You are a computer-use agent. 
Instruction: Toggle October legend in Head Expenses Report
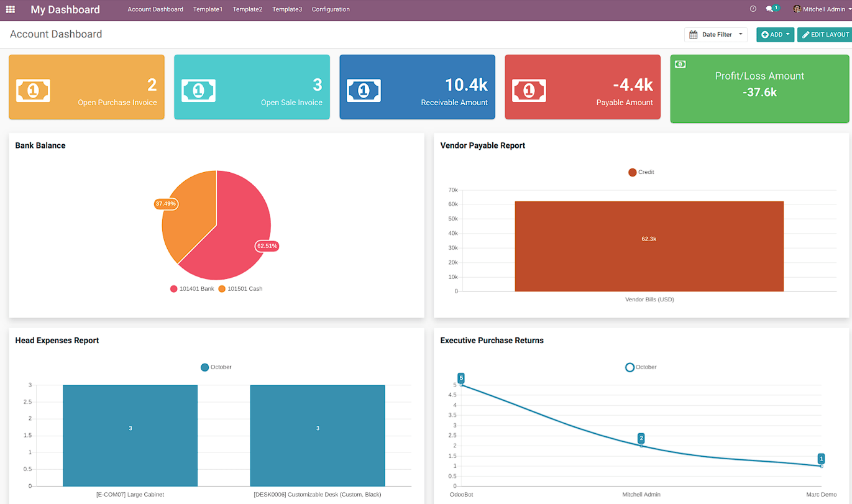pos(216,367)
